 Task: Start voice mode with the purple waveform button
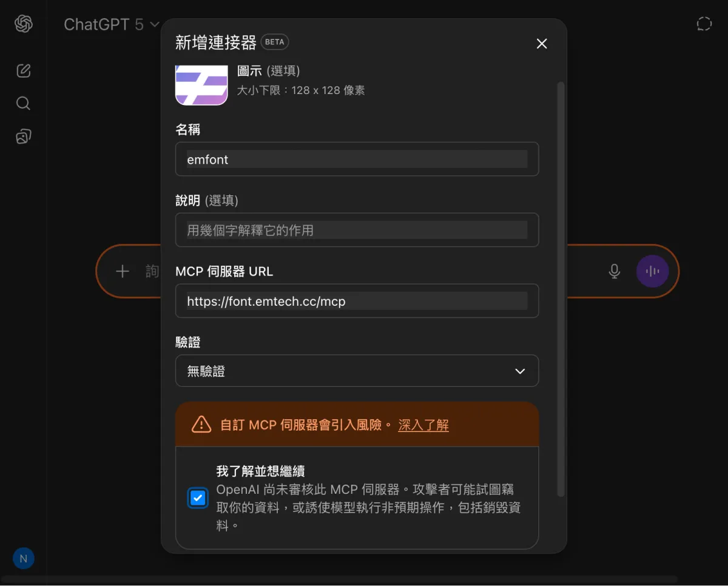pyautogui.click(x=652, y=271)
